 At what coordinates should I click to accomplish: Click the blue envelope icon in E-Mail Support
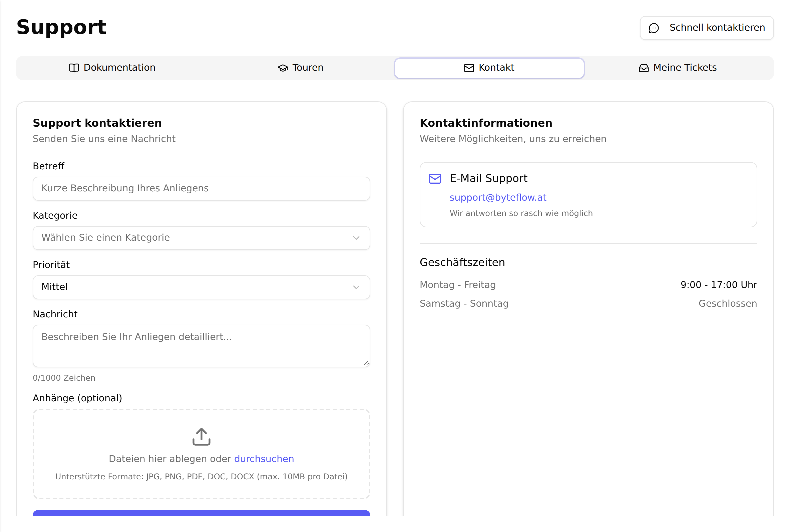pyautogui.click(x=435, y=178)
